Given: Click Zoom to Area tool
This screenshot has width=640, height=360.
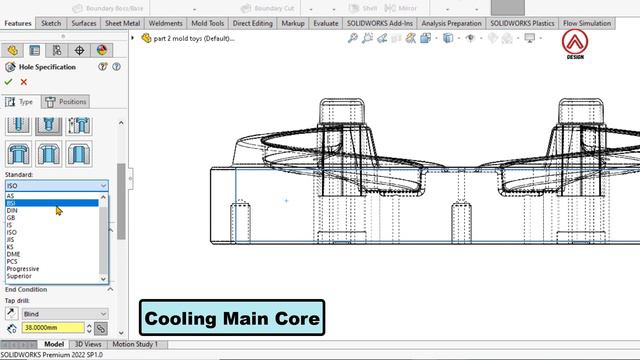Looking at the screenshot, I should [367, 38].
